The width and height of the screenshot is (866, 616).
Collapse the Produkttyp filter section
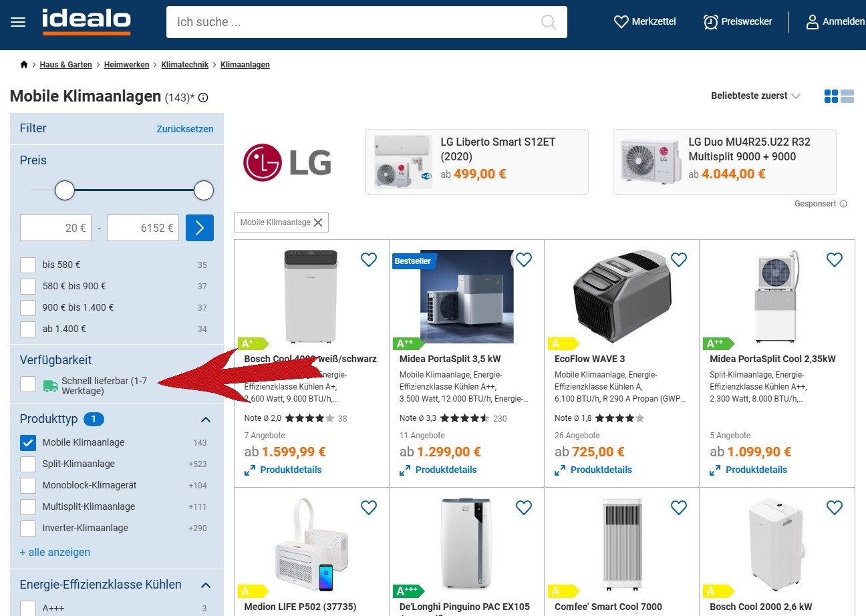[x=206, y=420]
